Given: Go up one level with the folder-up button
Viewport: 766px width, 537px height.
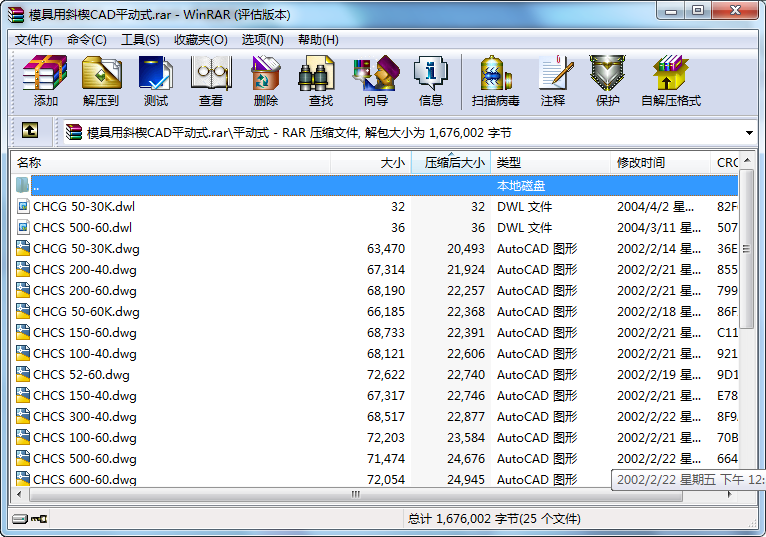Looking at the screenshot, I should click(x=30, y=130).
